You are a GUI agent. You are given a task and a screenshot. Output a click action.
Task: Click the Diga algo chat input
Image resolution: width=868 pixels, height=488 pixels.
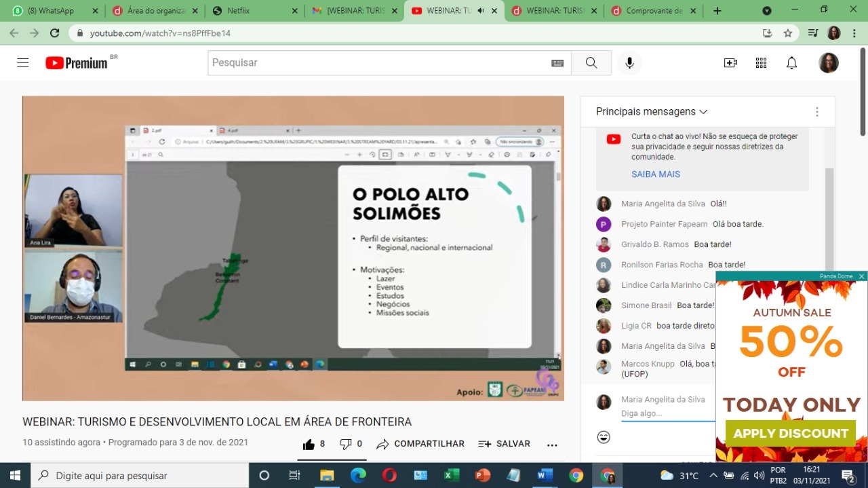665,413
